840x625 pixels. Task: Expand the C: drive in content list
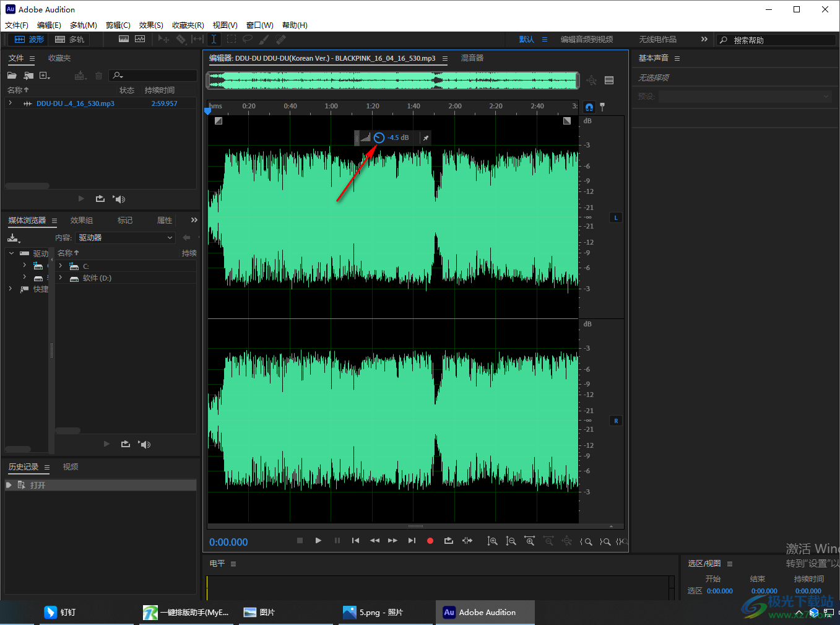(x=60, y=266)
